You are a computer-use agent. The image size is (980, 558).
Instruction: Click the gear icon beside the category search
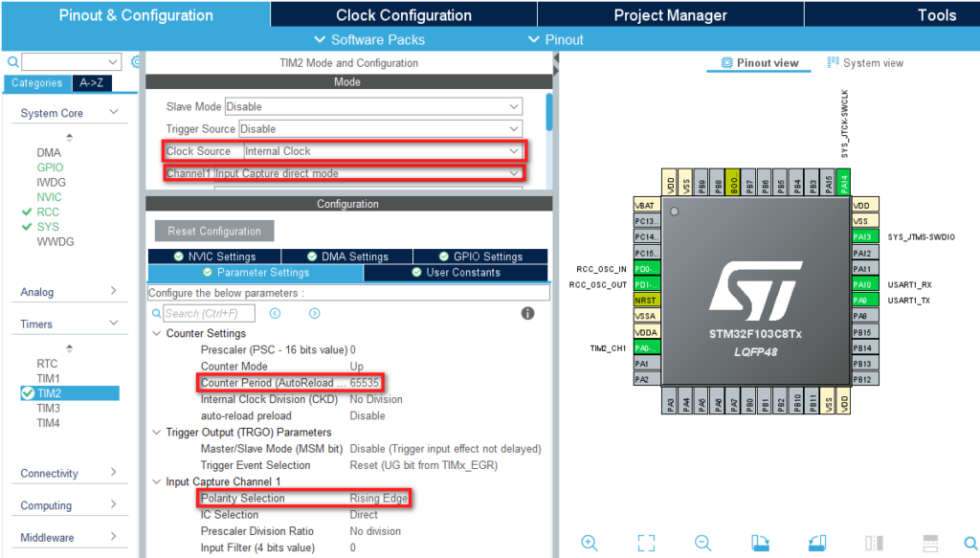136,62
